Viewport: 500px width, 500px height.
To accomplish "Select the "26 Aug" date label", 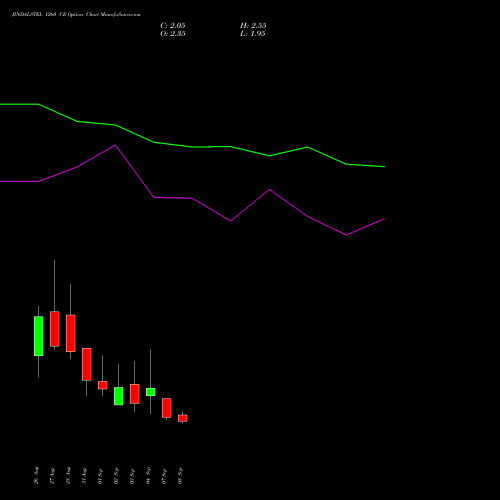I will [x=36, y=475].
